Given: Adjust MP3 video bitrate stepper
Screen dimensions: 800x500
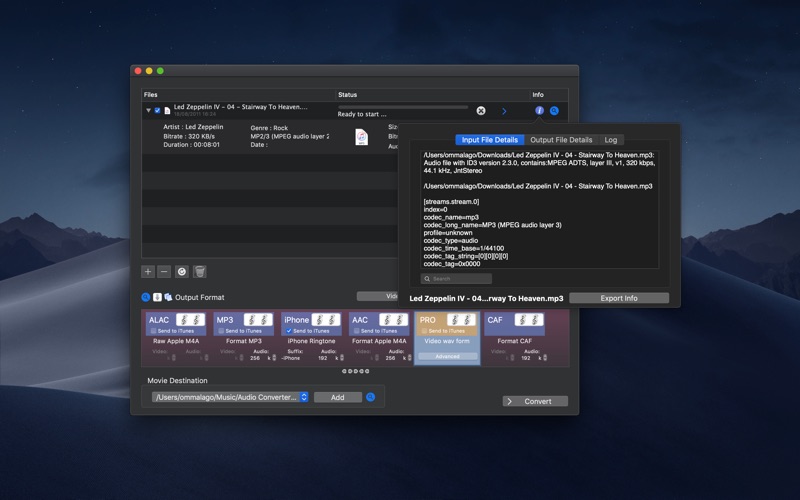Looking at the screenshot, I should [x=241, y=358].
